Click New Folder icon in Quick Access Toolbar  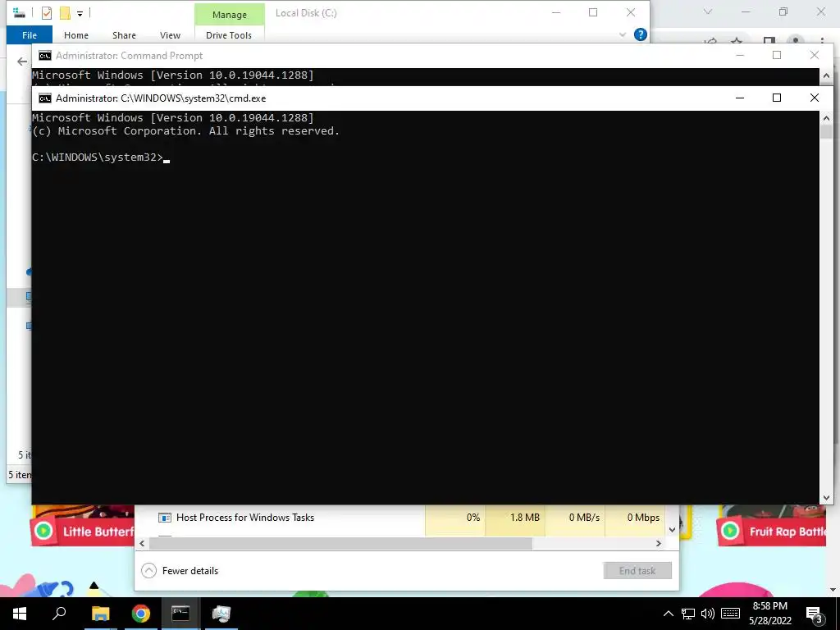coord(65,13)
